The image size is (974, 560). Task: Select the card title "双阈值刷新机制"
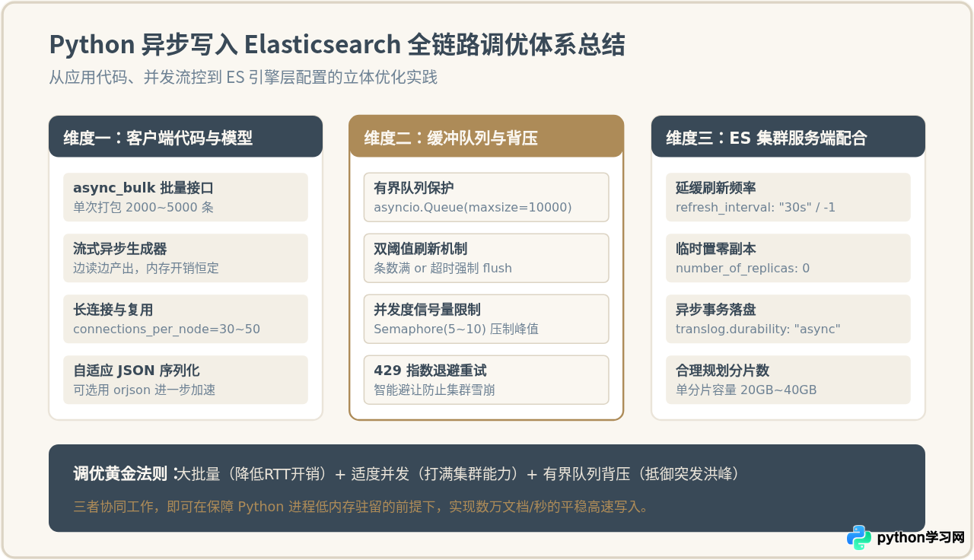point(421,249)
